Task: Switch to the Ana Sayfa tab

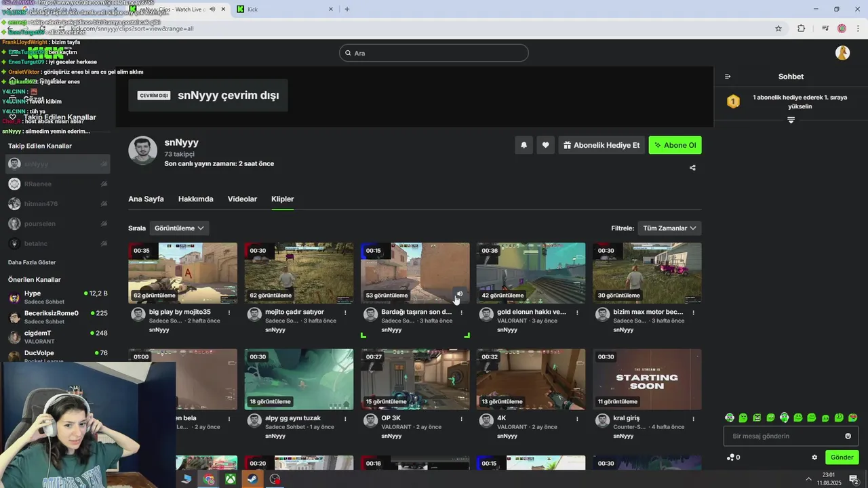Action: point(146,199)
